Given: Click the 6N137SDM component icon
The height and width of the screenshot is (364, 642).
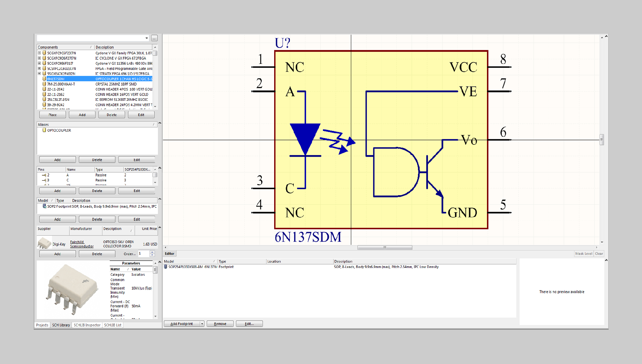Looking at the screenshot, I should [44, 79].
